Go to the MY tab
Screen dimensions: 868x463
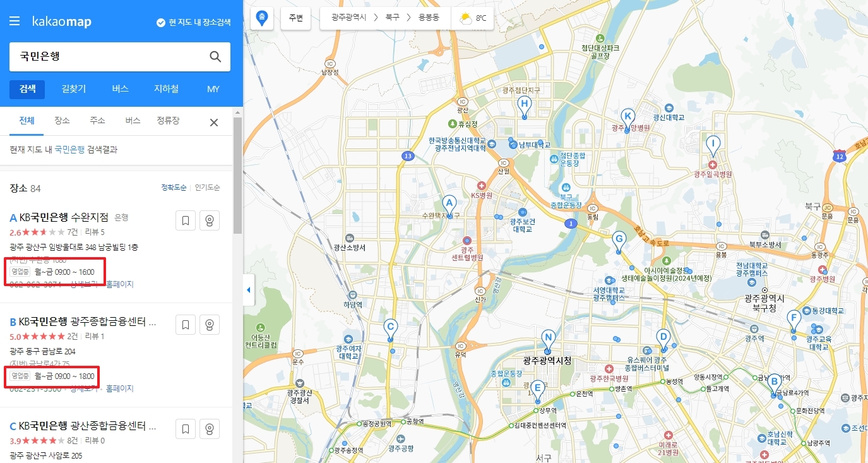[213, 89]
